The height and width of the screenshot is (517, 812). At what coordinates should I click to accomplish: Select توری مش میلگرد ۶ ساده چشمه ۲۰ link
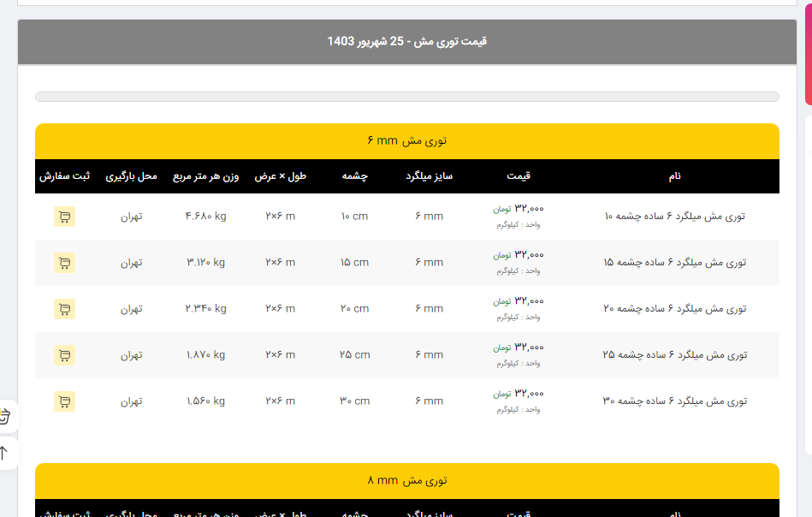click(674, 309)
